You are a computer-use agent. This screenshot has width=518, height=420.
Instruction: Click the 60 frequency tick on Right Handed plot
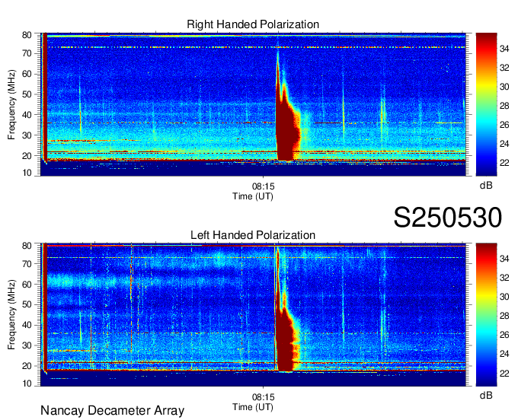[27, 74]
